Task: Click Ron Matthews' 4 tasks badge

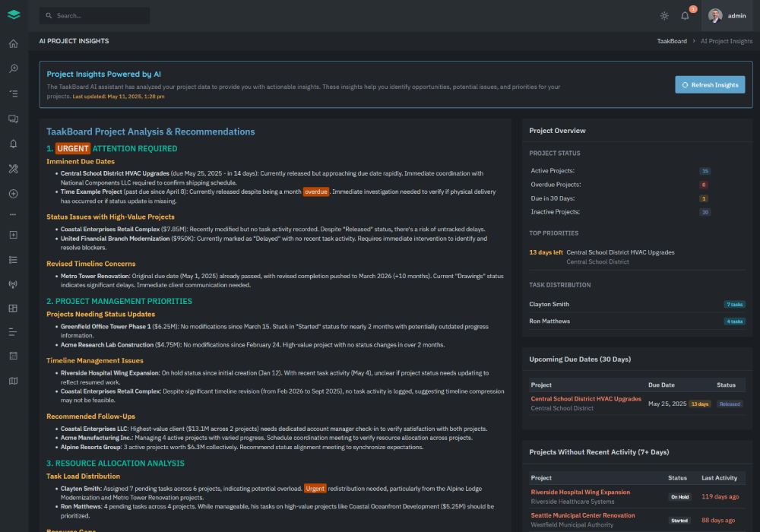Action: (735, 321)
